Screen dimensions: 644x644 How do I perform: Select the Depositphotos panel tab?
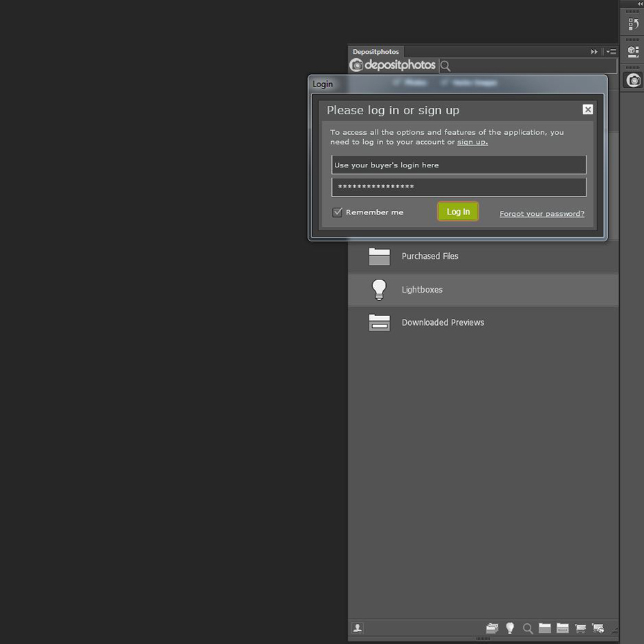click(376, 52)
